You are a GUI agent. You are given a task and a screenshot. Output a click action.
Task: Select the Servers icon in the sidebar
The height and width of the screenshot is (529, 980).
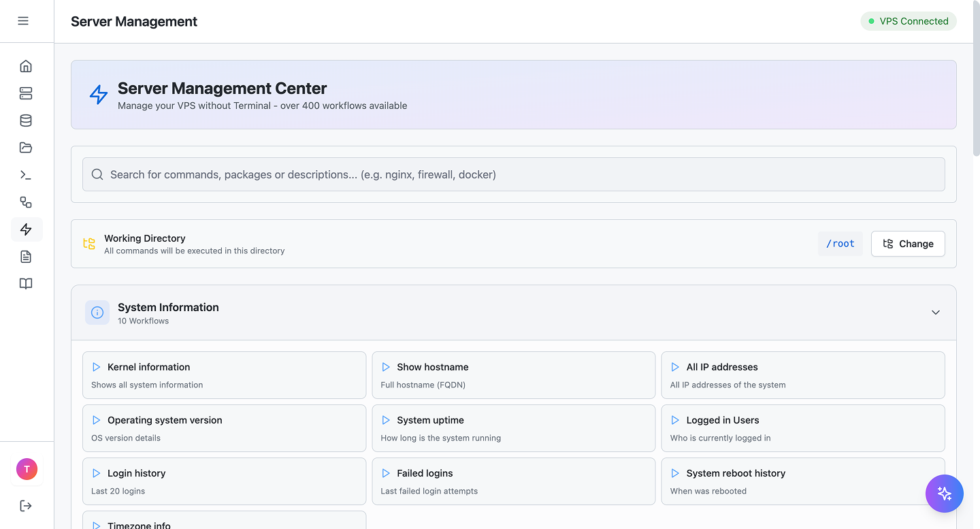[26, 93]
